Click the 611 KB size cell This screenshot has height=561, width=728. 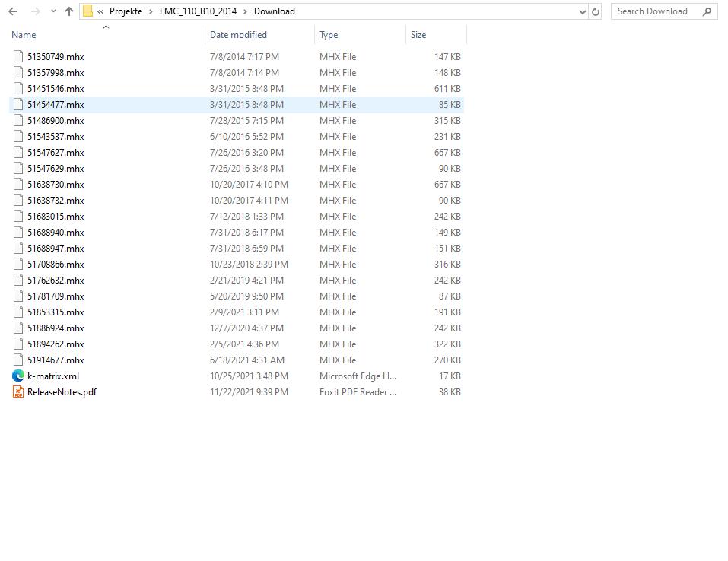[447, 89]
